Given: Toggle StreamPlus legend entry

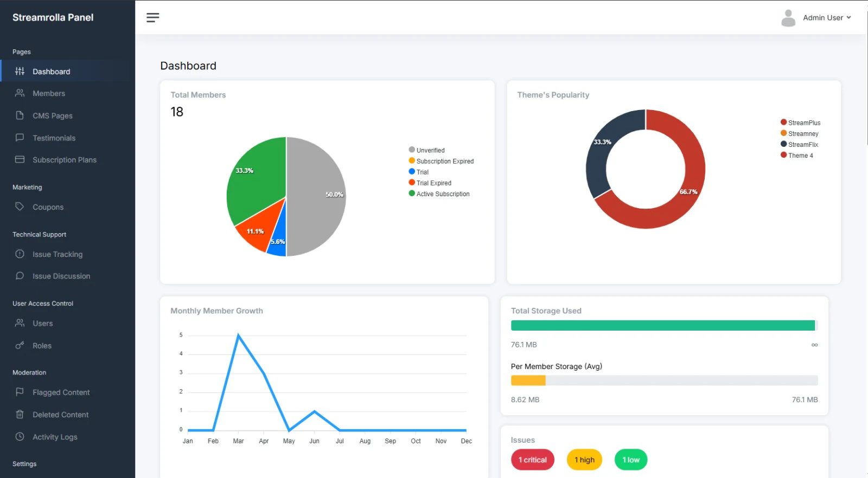Looking at the screenshot, I should [801, 122].
